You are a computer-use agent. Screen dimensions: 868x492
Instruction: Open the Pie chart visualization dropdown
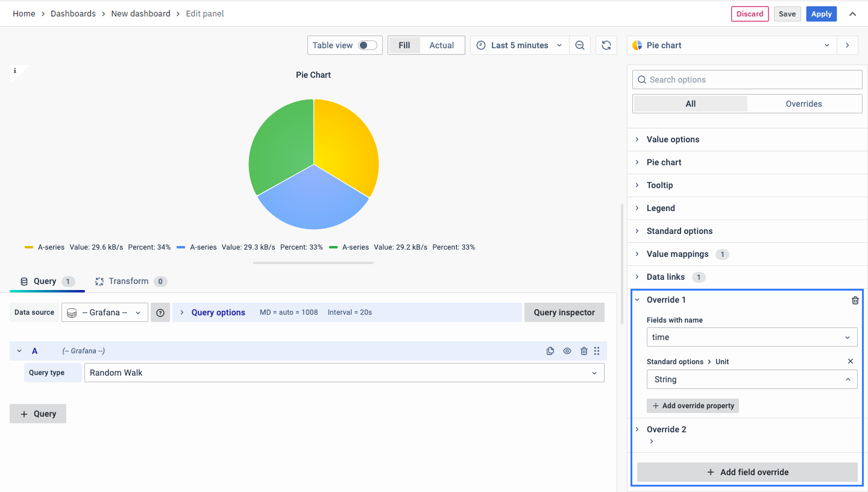[732, 45]
